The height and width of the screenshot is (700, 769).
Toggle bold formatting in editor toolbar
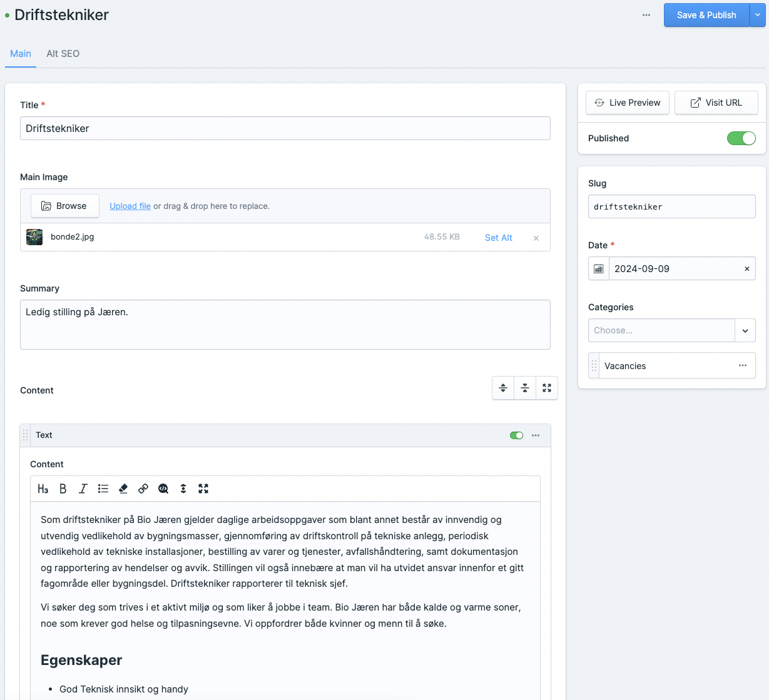(x=63, y=489)
